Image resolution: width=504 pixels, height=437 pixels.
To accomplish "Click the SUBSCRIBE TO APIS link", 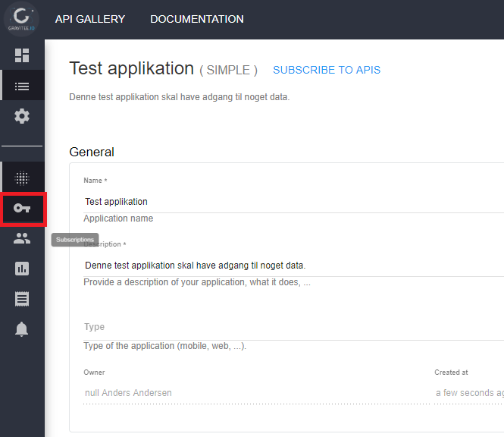I will point(327,70).
